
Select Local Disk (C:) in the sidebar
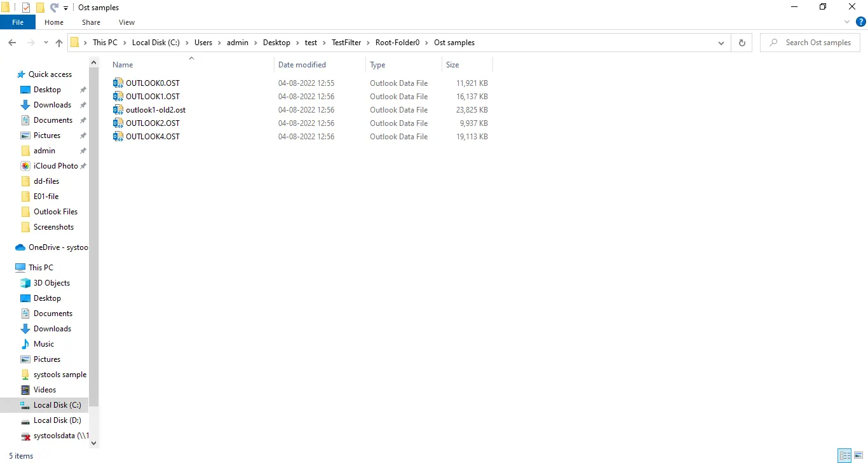57,405
